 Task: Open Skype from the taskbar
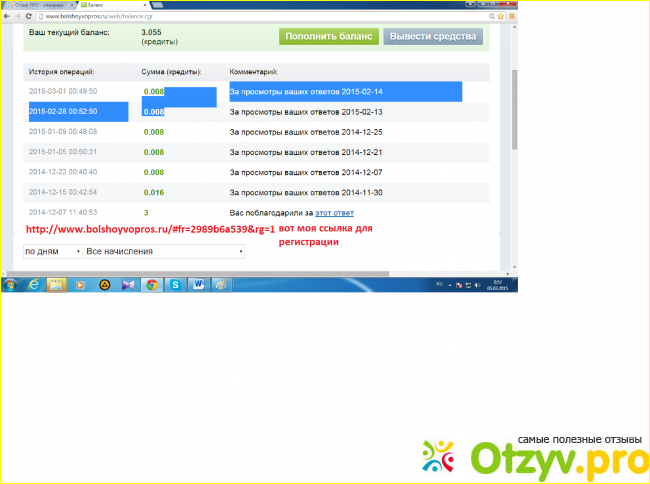[x=174, y=285]
